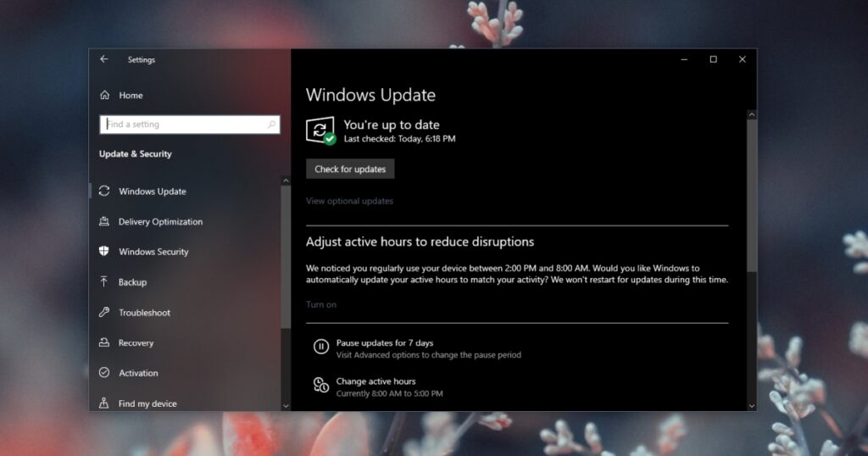Click the Troubleshoot wrench icon
The width and height of the screenshot is (868, 456).
coord(104,312)
